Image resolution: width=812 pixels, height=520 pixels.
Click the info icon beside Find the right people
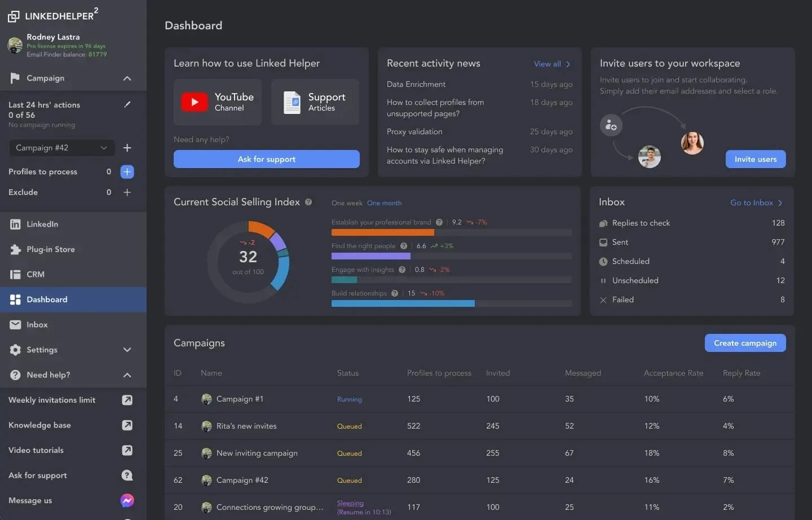pos(404,246)
